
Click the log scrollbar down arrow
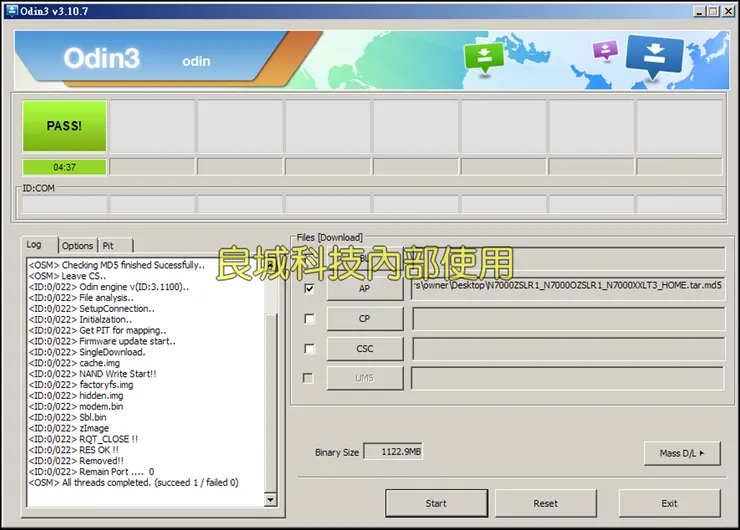pos(270,499)
